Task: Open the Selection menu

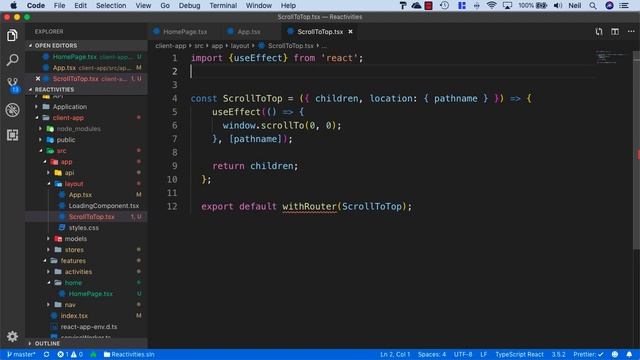Action: (x=111, y=5)
